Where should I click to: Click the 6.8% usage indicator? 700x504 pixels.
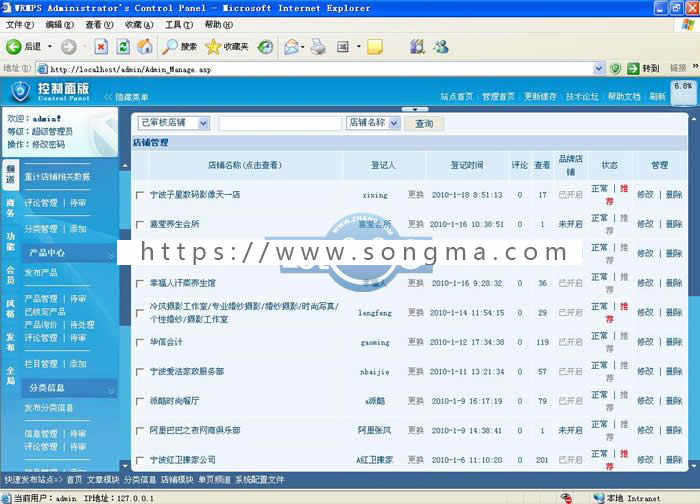pos(683,92)
